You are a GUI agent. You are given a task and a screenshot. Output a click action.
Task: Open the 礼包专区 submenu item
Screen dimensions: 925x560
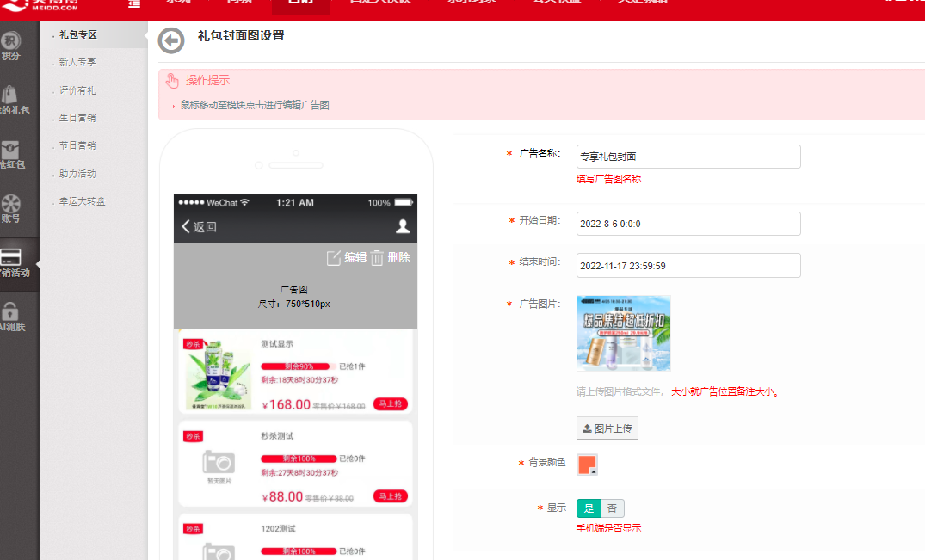(x=77, y=34)
